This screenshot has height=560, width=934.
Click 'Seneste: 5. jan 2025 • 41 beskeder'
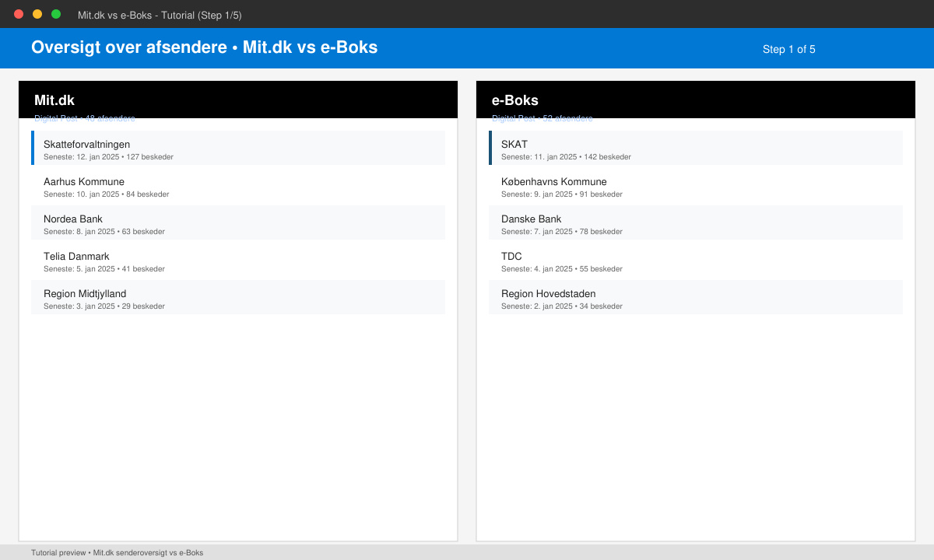104,269
